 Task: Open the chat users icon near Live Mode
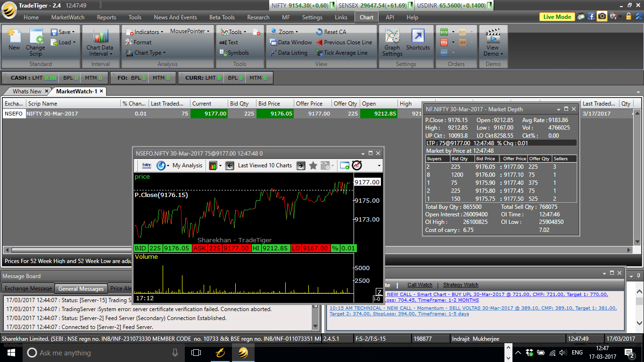click(580, 16)
